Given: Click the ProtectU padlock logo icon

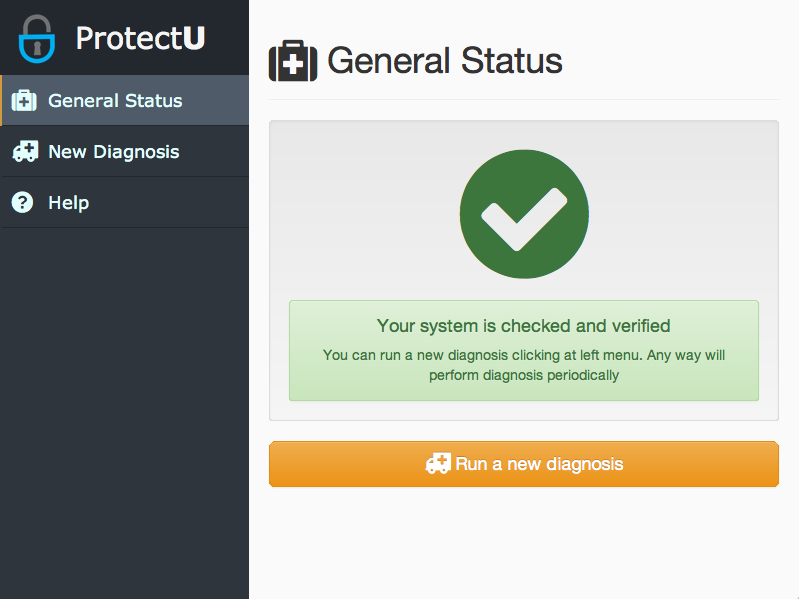Looking at the screenshot, I should pos(37,38).
